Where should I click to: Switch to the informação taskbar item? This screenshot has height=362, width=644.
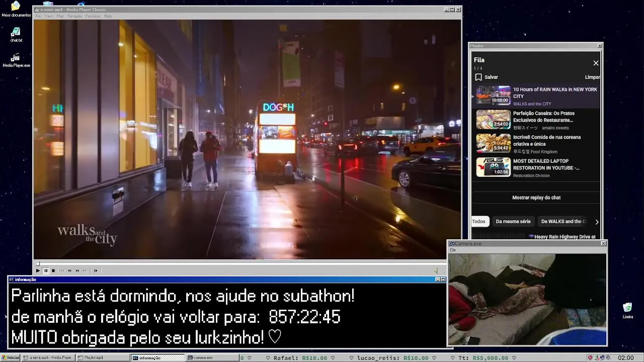pyautogui.click(x=158, y=357)
